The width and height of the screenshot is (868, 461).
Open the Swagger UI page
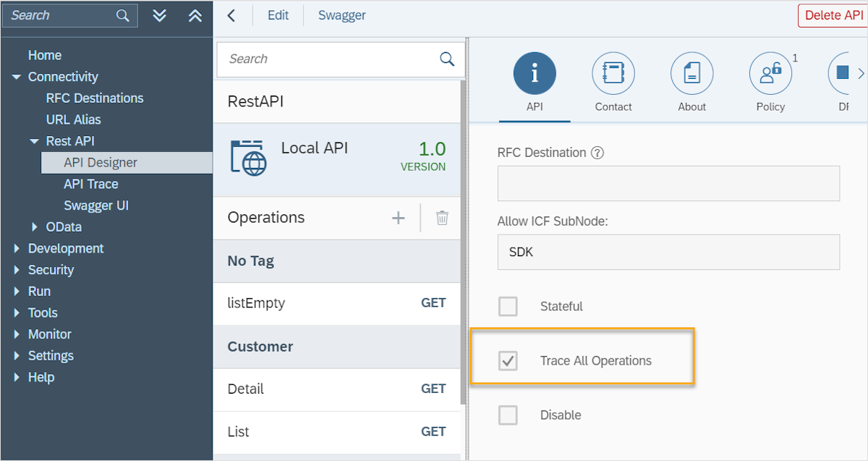point(96,205)
